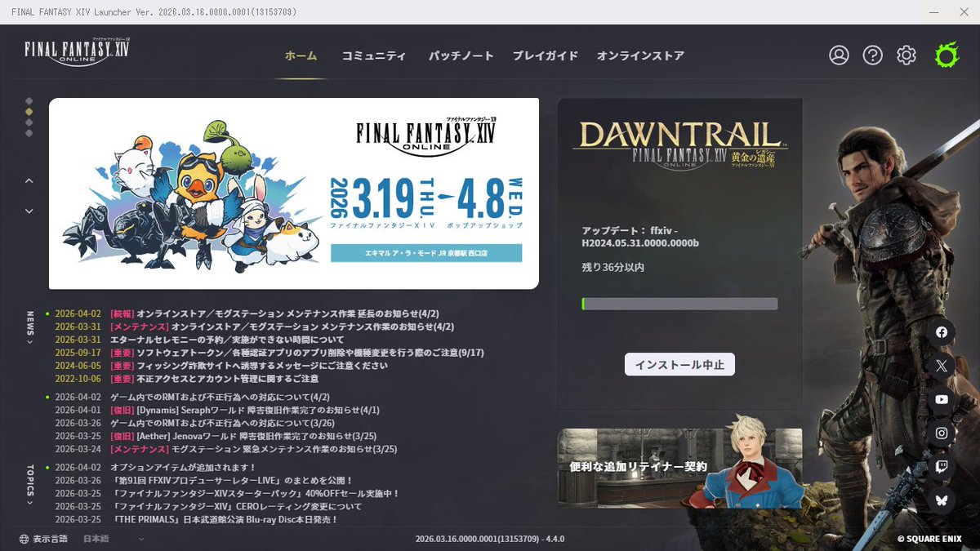The image size is (980, 551).
Task: Click the update download progress bar
Action: pyautogui.click(x=679, y=304)
